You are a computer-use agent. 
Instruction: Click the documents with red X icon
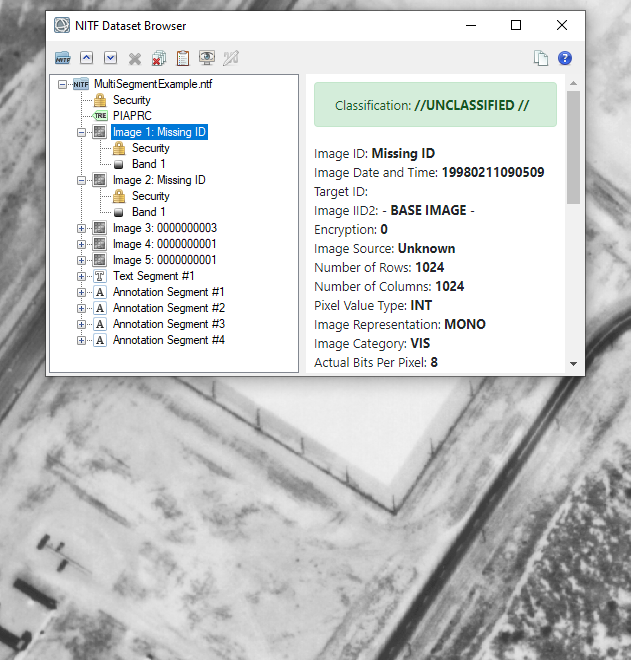pyautogui.click(x=158, y=59)
